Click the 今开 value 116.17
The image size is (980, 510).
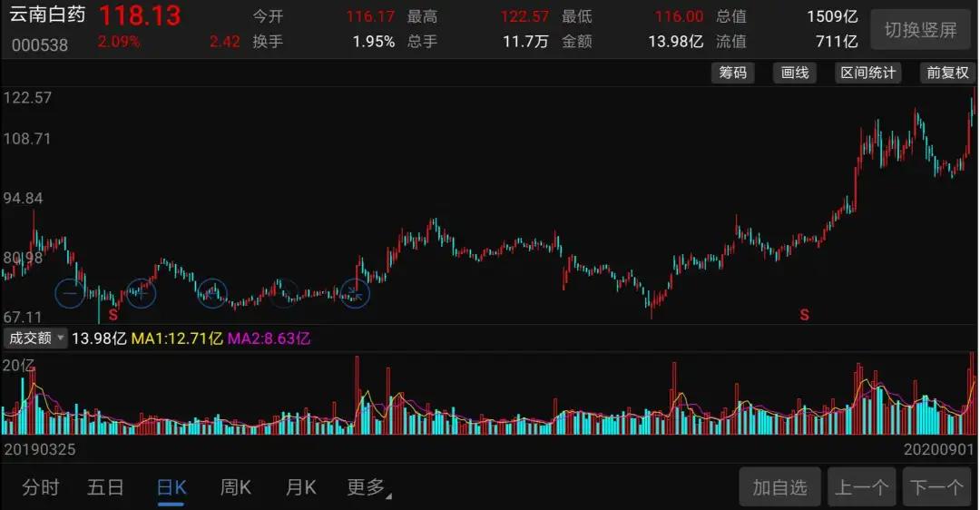point(370,16)
